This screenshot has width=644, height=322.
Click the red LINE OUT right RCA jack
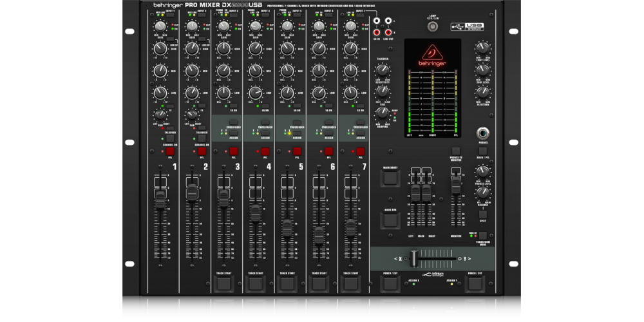(x=388, y=32)
